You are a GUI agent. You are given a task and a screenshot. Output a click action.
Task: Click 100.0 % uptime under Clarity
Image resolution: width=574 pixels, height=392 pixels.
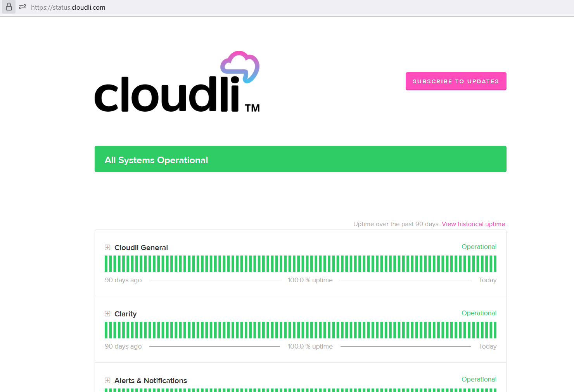310,346
